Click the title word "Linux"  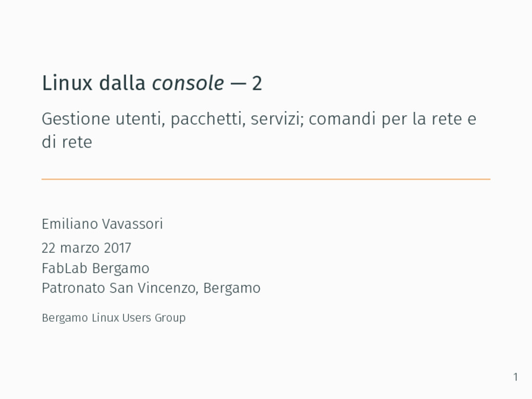click(x=67, y=83)
